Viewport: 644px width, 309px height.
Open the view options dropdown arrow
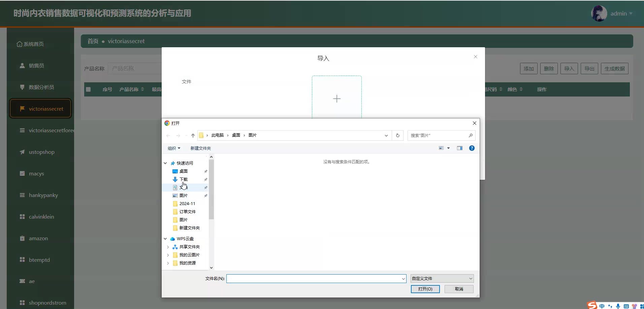tap(448, 148)
